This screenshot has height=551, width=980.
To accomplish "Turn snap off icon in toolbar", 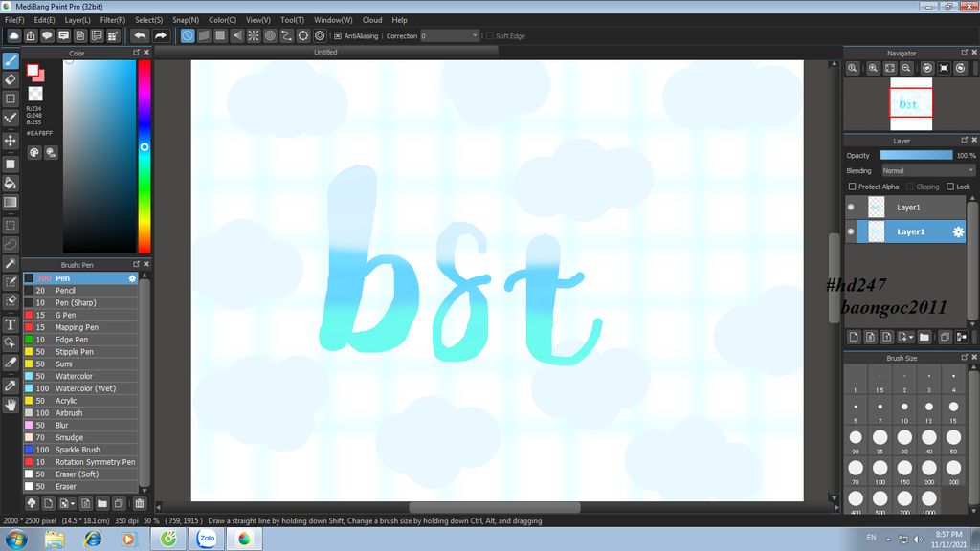I will pyautogui.click(x=188, y=35).
